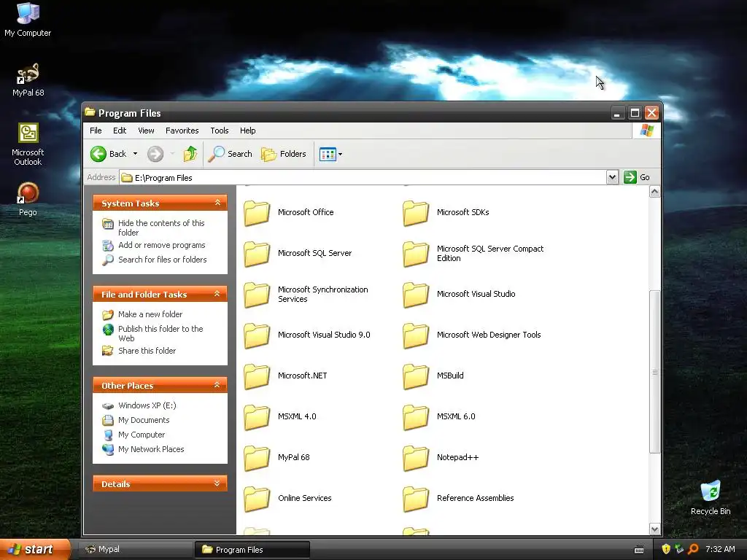747x560 pixels.
Task: Open the Tools menu
Action: [219, 131]
